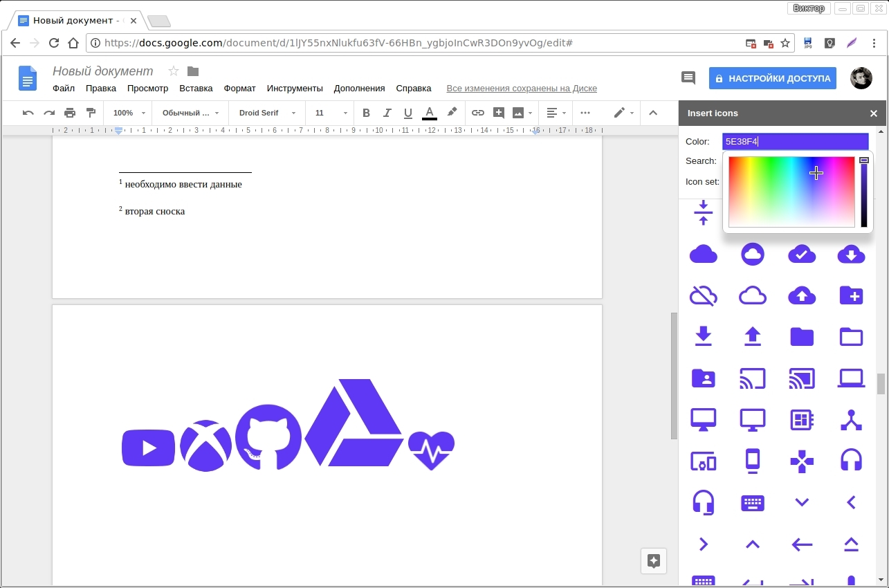Bookmark page with browser star icon
Image resolution: width=889 pixels, height=588 pixels.
coord(785,43)
